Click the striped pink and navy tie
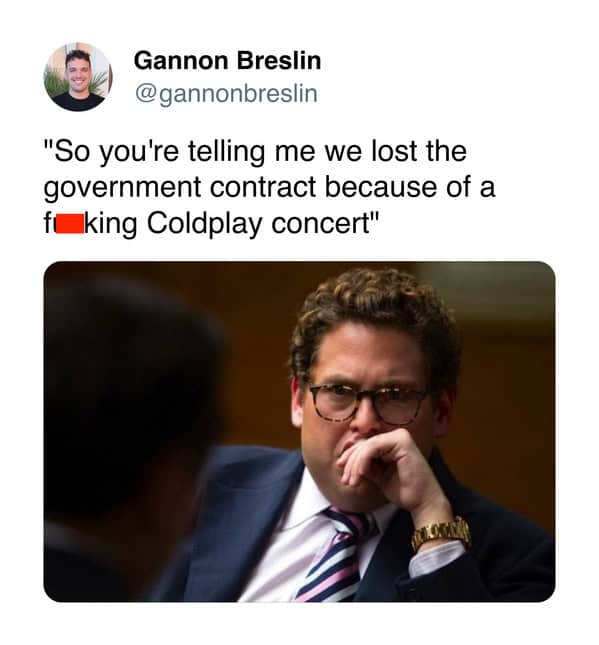Image resolution: width=599 pixels, height=645 pixels. pos(335,557)
